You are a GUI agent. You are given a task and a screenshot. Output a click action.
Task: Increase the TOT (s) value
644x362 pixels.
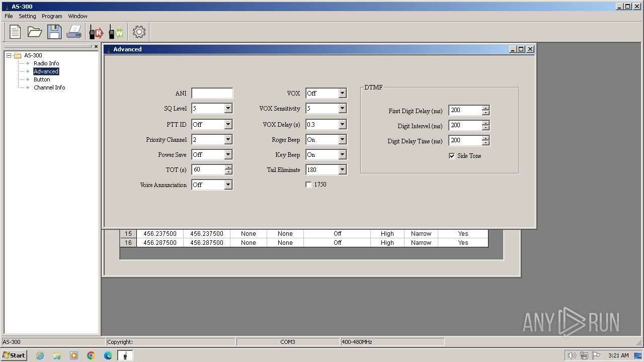point(228,167)
